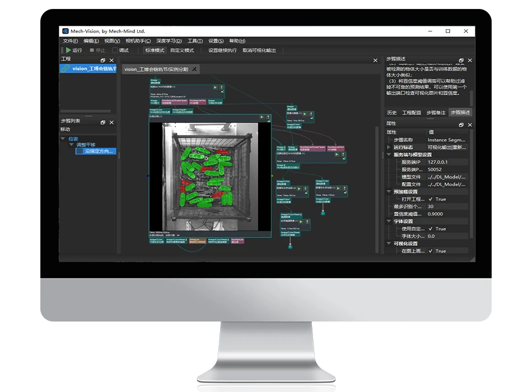This screenshot has height=392, width=532.
Task: Click the 设置继续执行 toolbar button
Action: (x=222, y=50)
